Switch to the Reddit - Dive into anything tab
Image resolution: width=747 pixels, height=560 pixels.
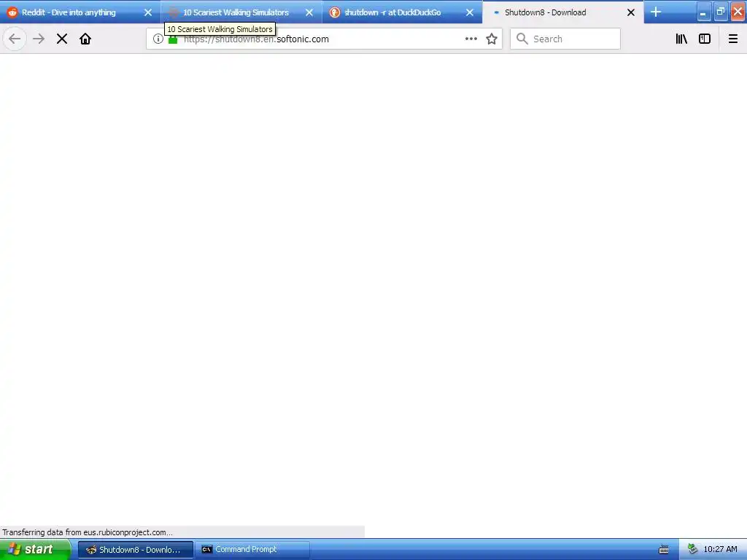[x=80, y=12]
